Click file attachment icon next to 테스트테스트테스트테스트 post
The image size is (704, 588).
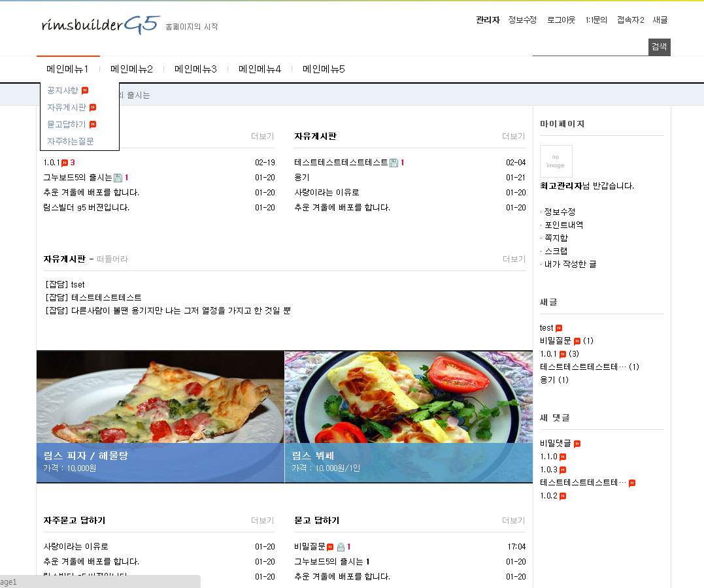coord(394,163)
